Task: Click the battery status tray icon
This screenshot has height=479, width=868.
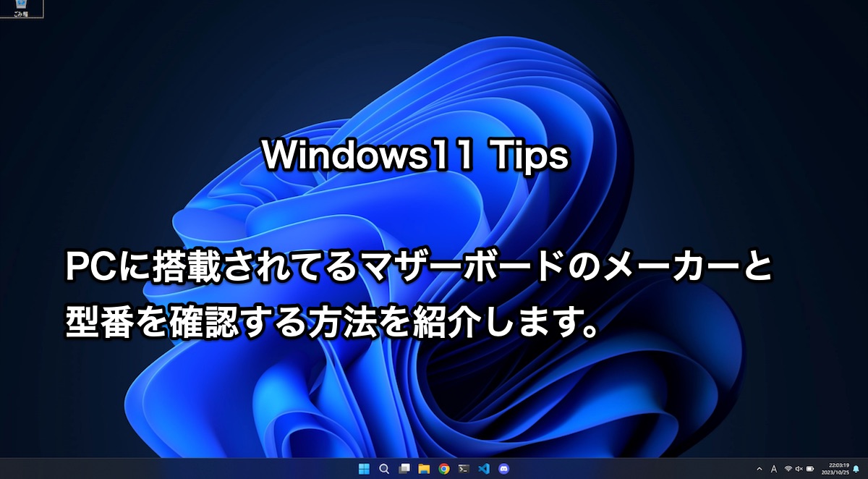Action: [809, 469]
